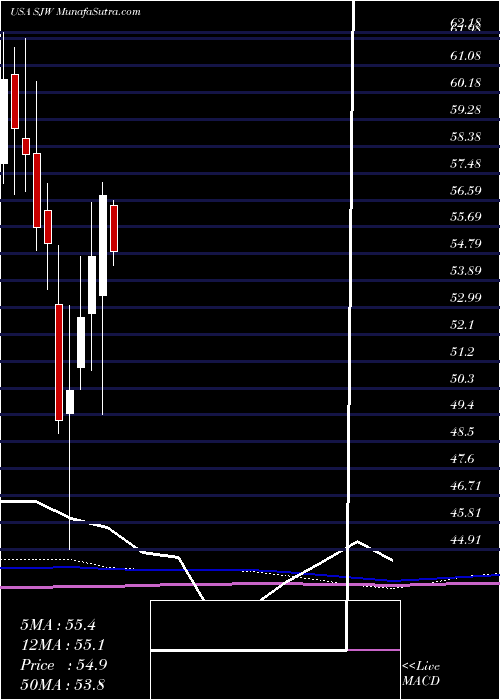
Task: Click the 47.6 price axis label
Action: [x=461, y=458]
